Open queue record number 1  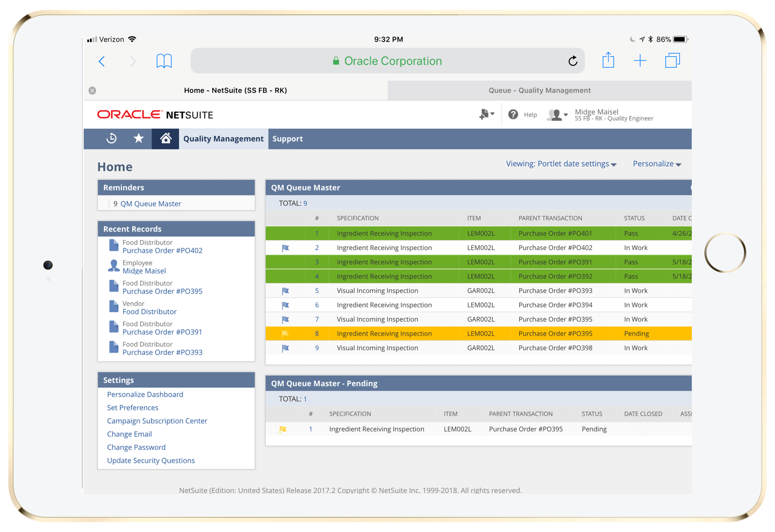click(317, 234)
